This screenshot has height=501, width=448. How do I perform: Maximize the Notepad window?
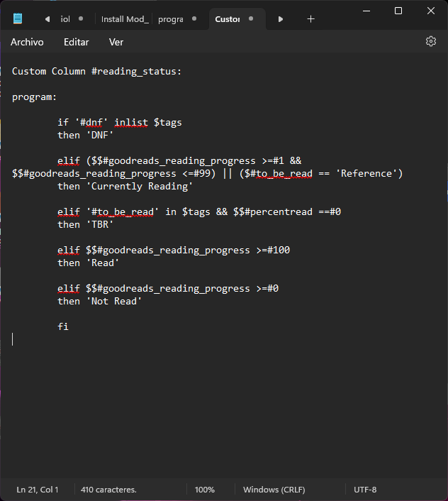click(398, 11)
